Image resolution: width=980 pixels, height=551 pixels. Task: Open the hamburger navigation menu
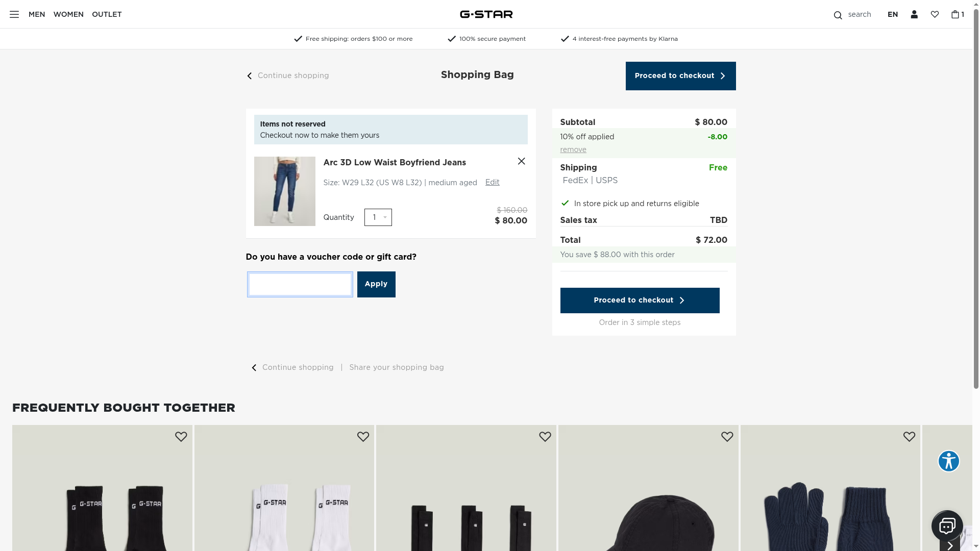14,14
